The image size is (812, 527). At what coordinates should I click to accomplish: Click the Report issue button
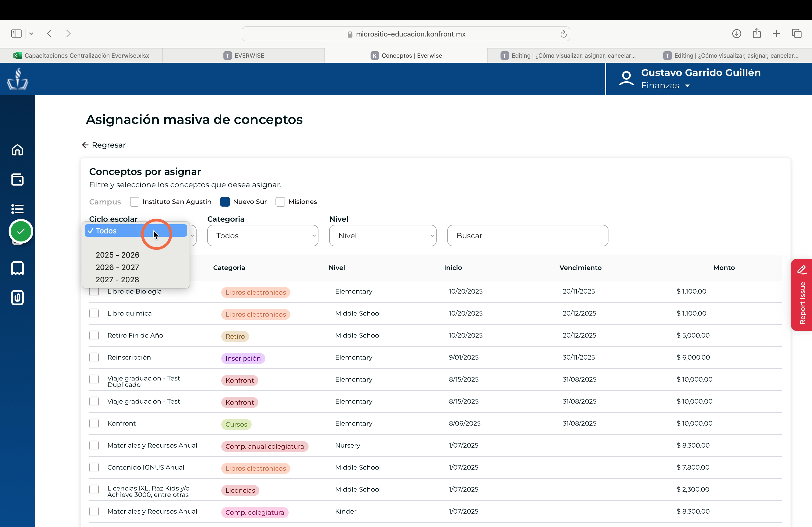(802, 295)
